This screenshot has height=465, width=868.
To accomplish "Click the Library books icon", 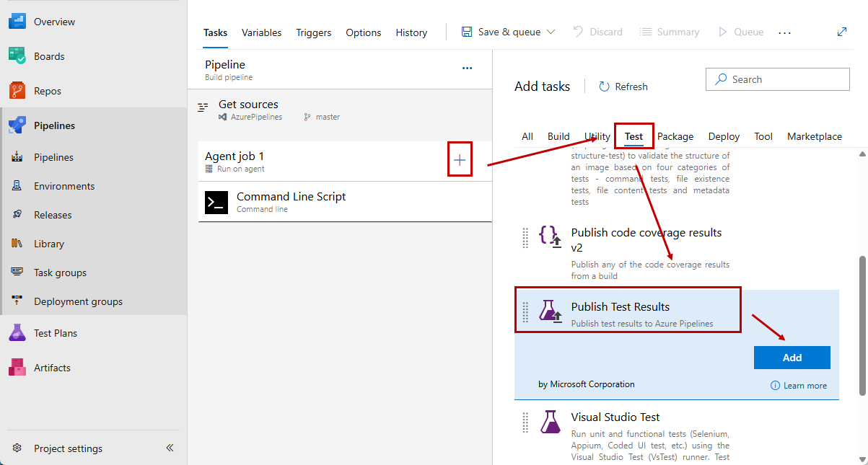I will (17, 244).
